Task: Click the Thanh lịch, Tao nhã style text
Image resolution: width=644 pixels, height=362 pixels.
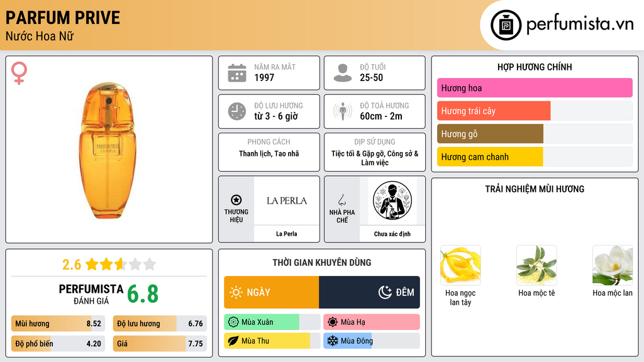Action: (x=269, y=153)
